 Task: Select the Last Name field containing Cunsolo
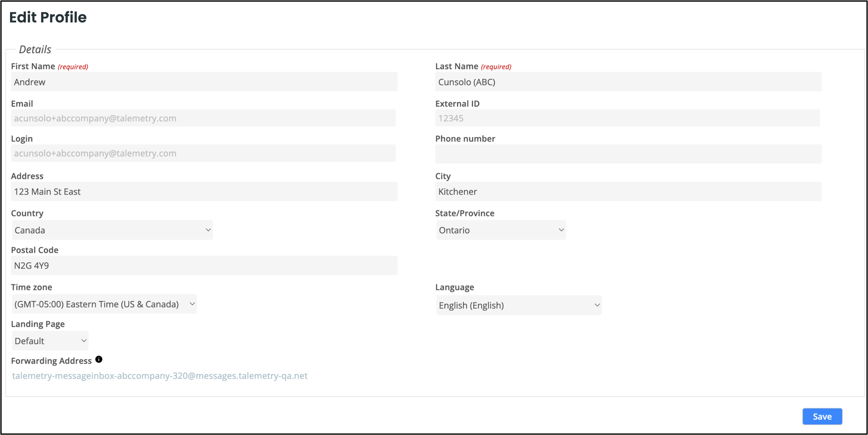[628, 82]
